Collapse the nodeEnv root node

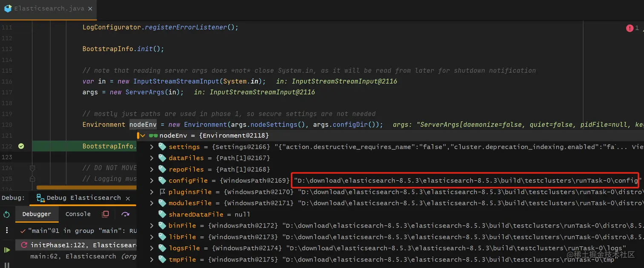(142, 135)
